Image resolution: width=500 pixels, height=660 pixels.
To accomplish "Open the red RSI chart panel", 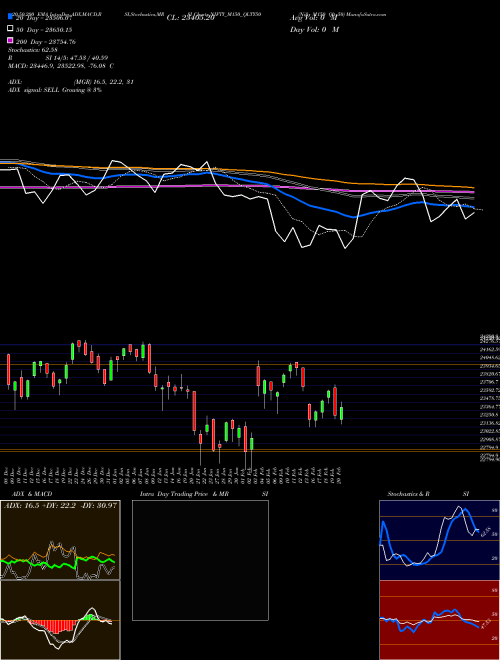I will click(439, 620).
